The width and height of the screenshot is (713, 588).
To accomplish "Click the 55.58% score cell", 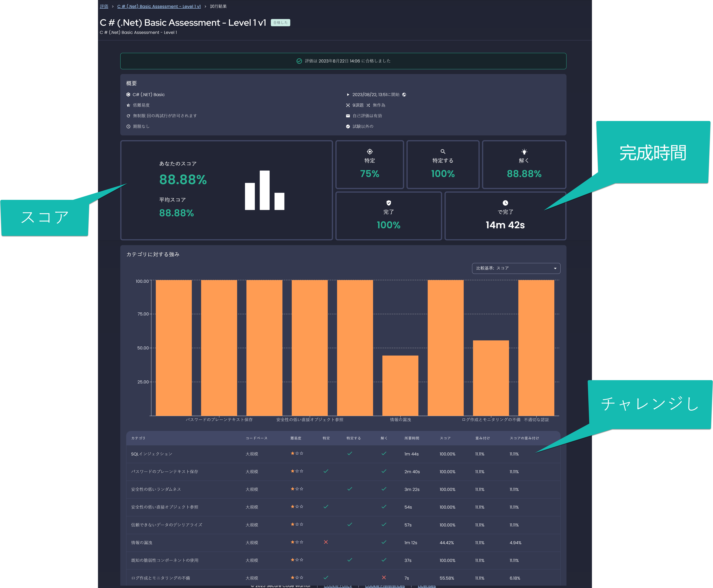I will point(447,578).
